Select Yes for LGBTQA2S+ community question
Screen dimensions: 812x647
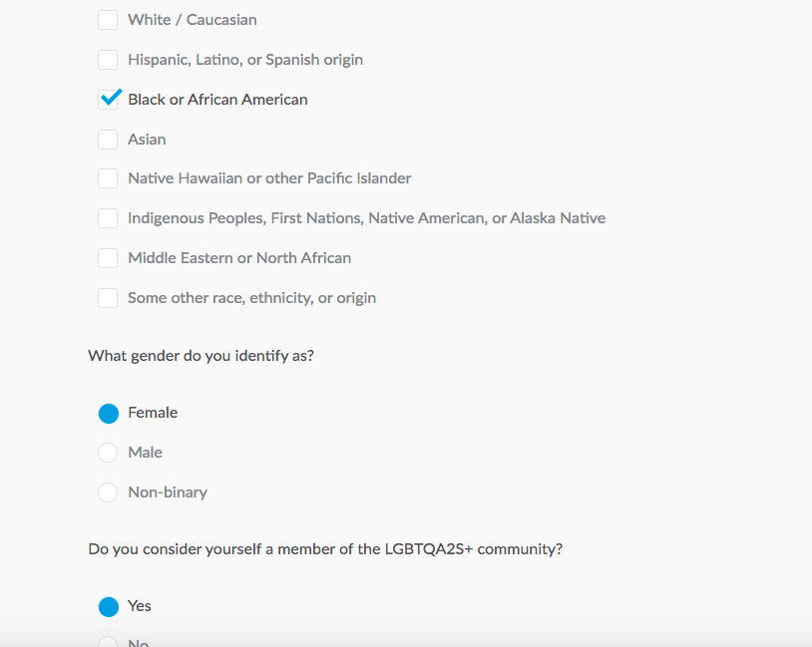click(x=108, y=607)
